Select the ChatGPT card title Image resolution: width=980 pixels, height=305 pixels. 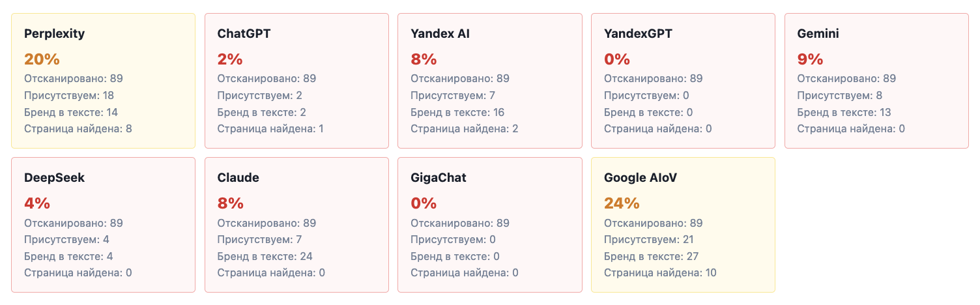244,34
